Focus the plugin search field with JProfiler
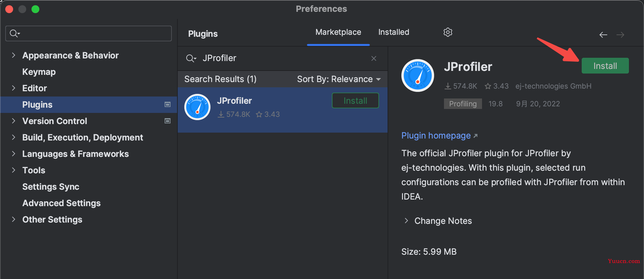This screenshot has width=644, height=279. pos(282,58)
